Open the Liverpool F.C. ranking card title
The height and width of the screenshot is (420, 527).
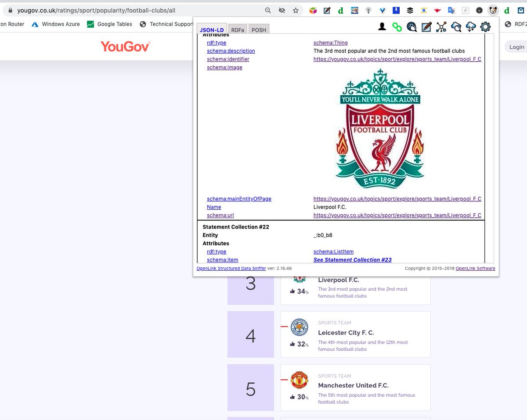tap(339, 280)
